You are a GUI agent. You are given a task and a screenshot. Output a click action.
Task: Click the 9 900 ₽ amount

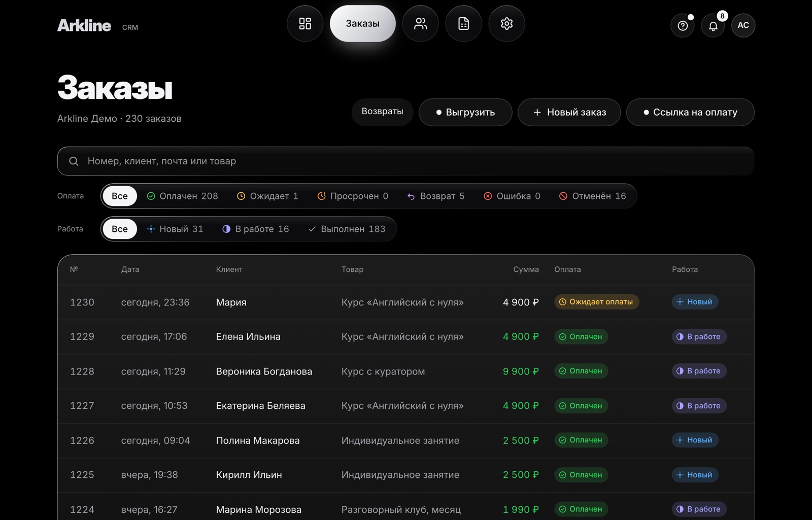pyautogui.click(x=521, y=371)
